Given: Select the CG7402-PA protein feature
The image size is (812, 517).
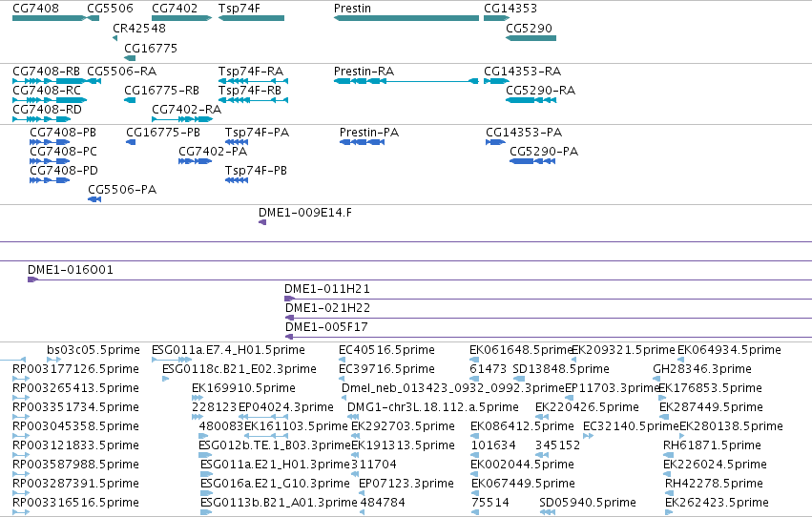Looking at the screenshot, I should coord(196,161).
